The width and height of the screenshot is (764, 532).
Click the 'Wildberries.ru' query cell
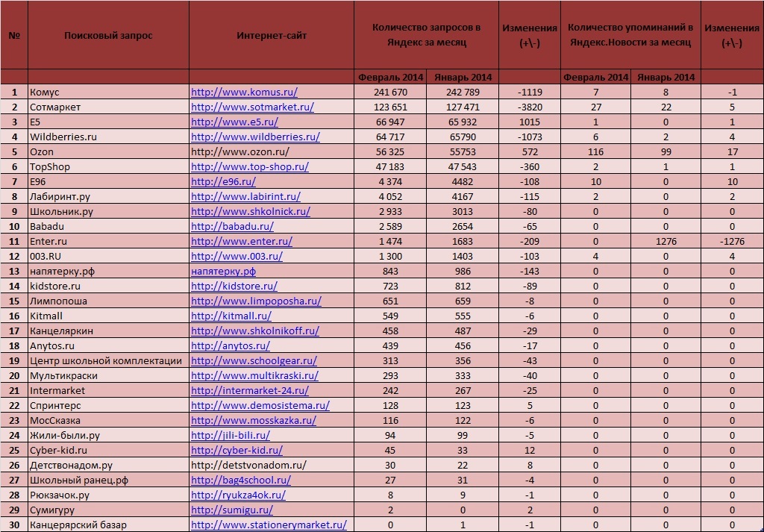coord(108,137)
